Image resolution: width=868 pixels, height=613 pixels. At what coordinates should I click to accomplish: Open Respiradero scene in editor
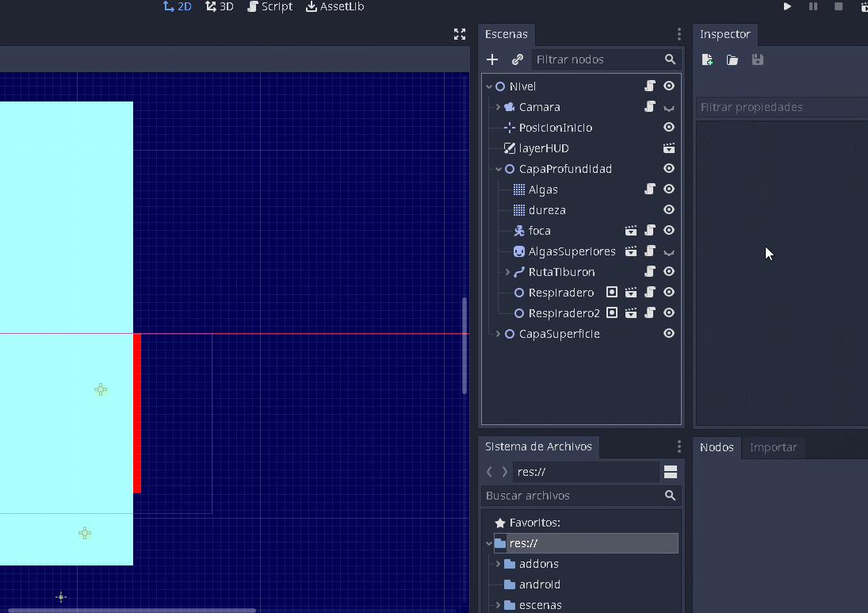tap(630, 293)
